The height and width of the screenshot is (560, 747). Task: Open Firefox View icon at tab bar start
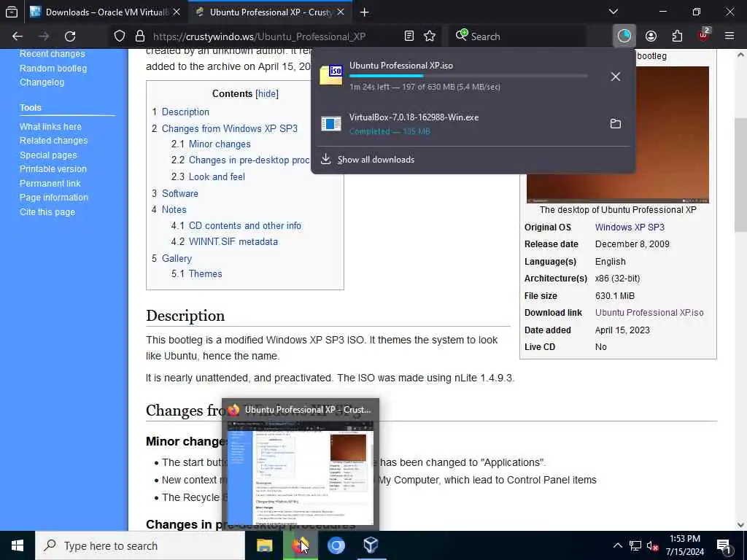tap(12, 12)
